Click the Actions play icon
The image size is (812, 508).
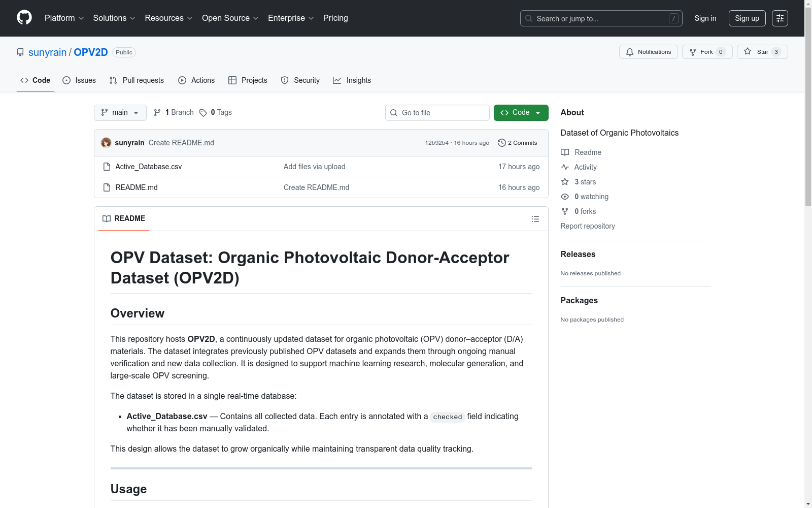coord(182,80)
